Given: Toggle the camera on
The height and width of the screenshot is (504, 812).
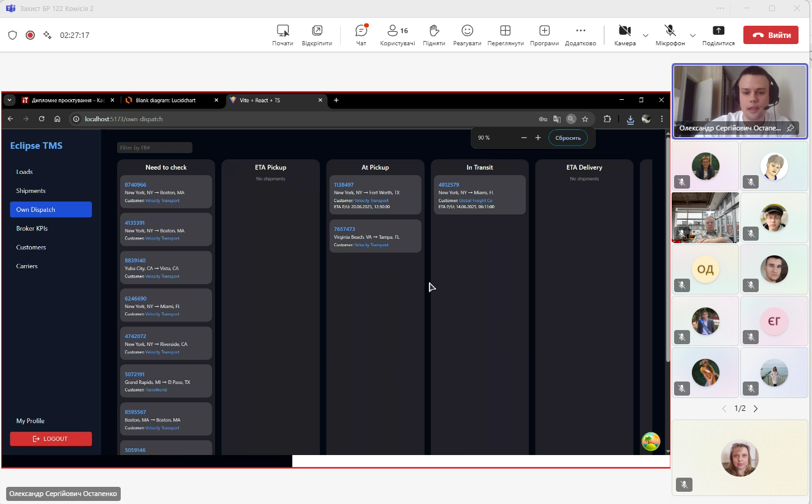Looking at the screenshot, I should (624, 35).
